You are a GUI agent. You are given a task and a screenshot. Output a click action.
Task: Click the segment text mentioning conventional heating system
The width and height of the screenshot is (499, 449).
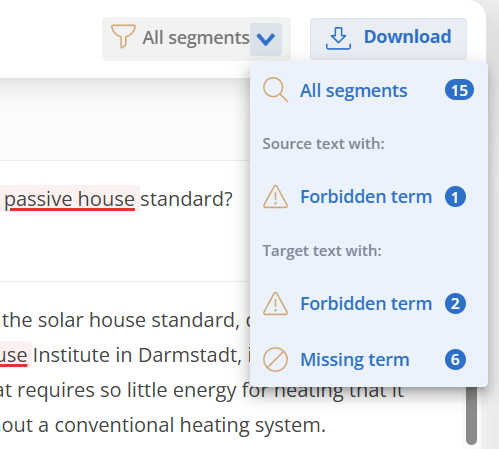163,425
